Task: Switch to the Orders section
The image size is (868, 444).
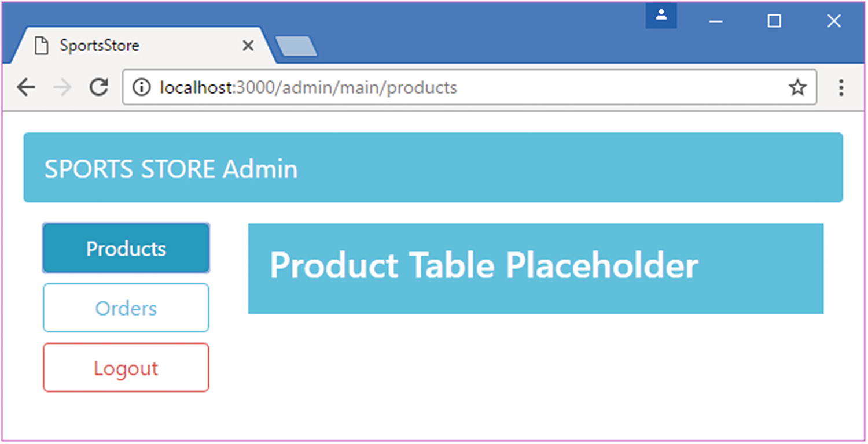Action: click(x=126, y=308)
